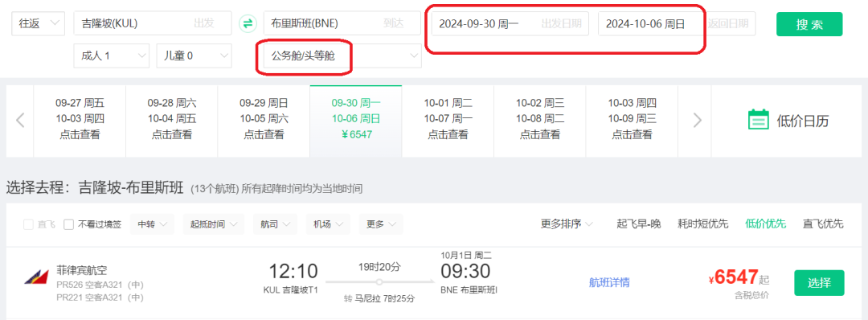Click the green 搜索 button

[809, 24]
